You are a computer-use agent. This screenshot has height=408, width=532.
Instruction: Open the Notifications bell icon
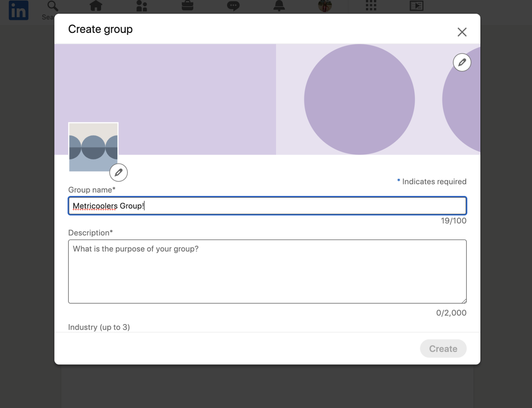click(x=279, y=6)
